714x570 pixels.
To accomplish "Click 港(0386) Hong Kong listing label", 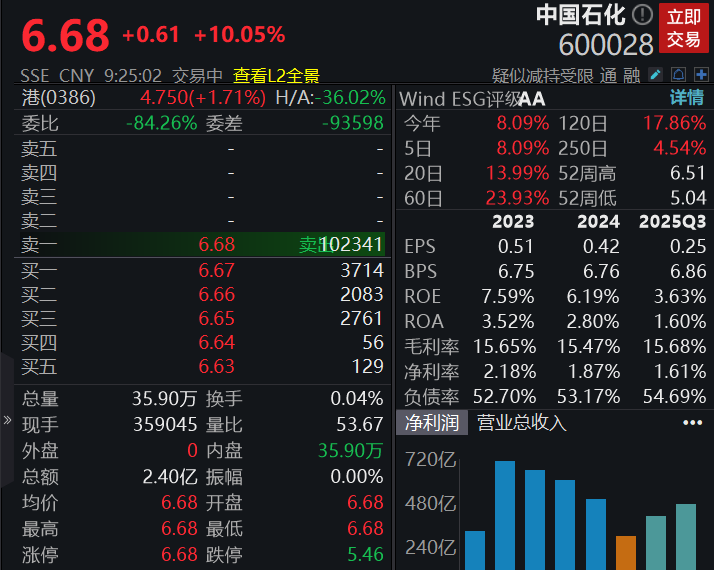I will pos(59,97).
